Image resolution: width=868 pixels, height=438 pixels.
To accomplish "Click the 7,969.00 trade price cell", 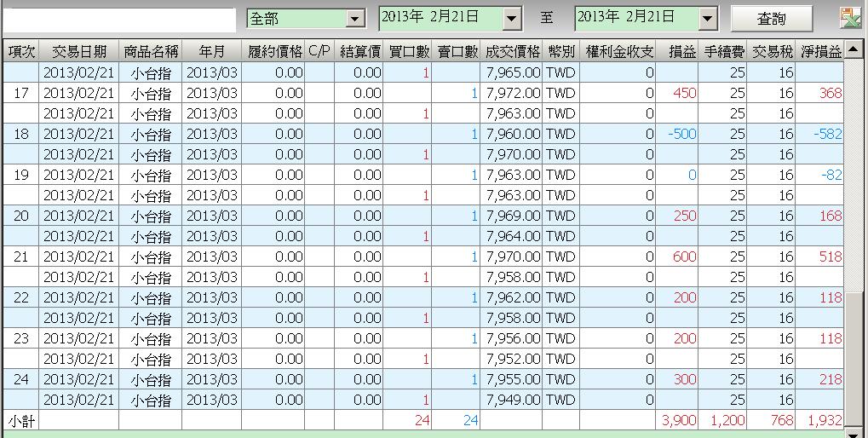I will 511,216.
